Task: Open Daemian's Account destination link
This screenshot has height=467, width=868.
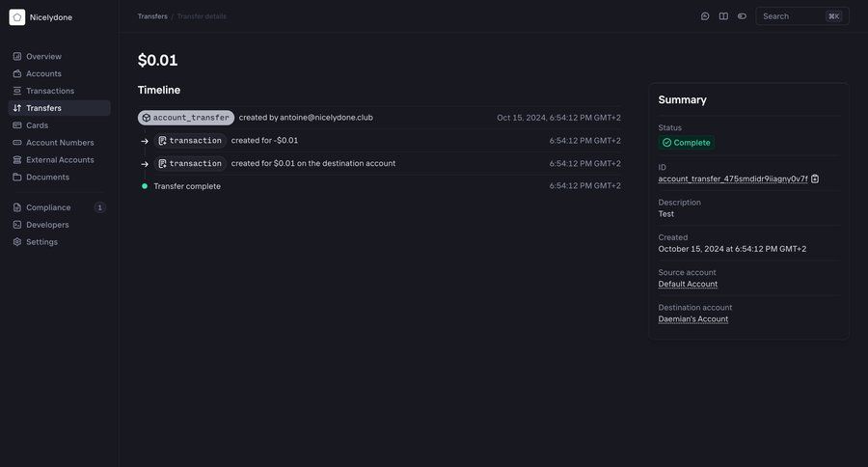Action: click(693, 319)
